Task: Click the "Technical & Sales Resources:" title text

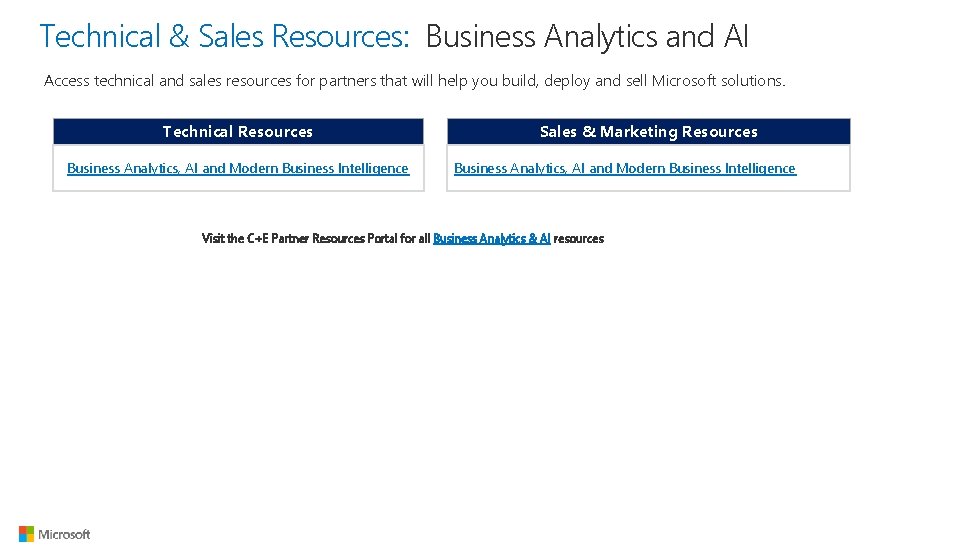Action: click(x=224, y=37)
